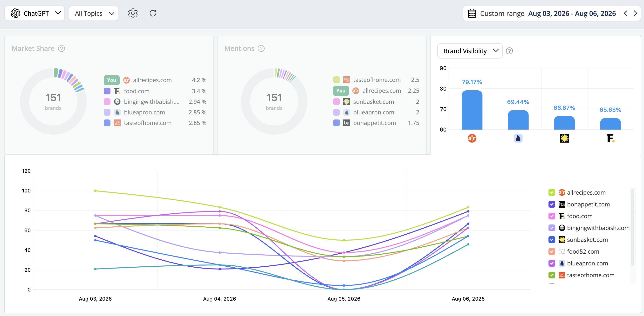Open Market Share help icon
Viewport: 644px width, 316px height.
pyautogui.click(x=62, y=48)
